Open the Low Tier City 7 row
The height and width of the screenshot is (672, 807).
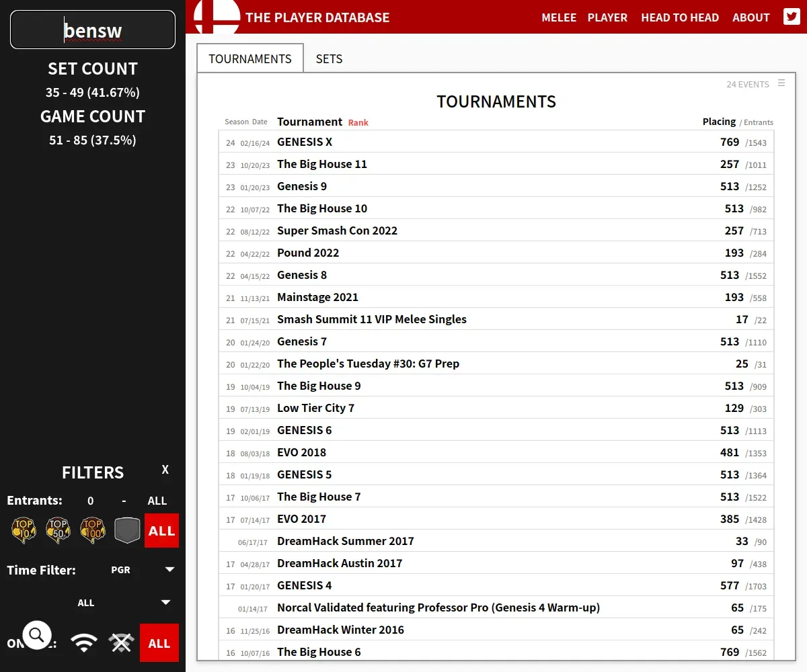point(496,408)
